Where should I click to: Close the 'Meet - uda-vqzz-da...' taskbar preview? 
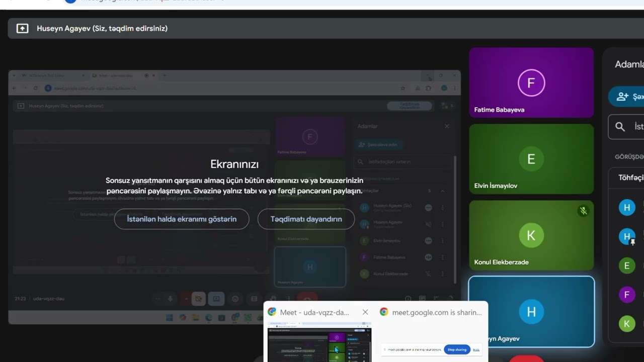coord(365,312)
